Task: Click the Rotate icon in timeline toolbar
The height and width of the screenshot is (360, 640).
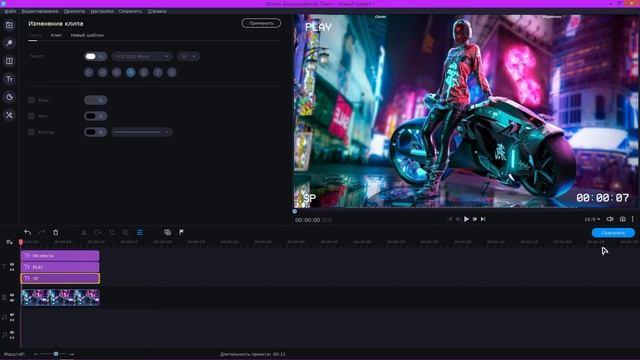Action: (98, 232)
